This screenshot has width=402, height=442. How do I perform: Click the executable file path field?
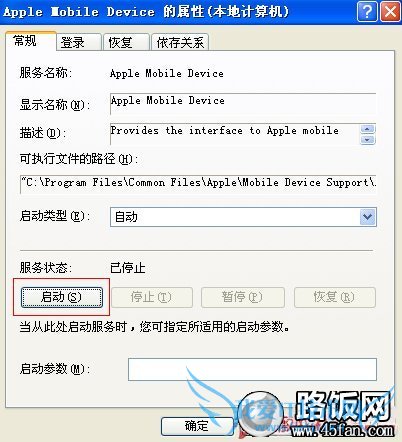[x=198, y=184]
